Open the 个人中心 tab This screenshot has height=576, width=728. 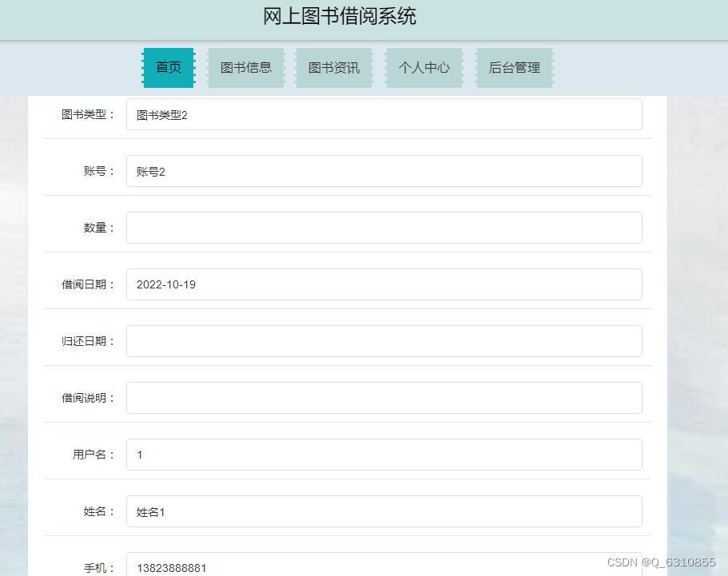pos(424,67)
